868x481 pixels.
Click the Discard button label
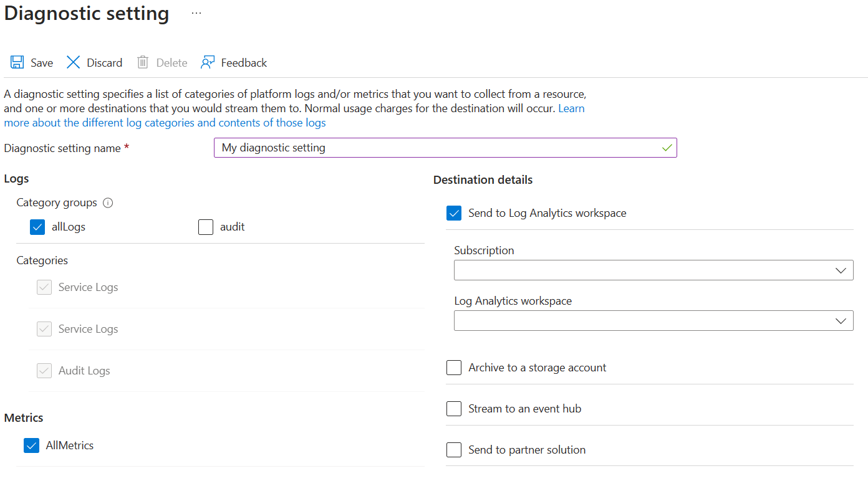105,63
